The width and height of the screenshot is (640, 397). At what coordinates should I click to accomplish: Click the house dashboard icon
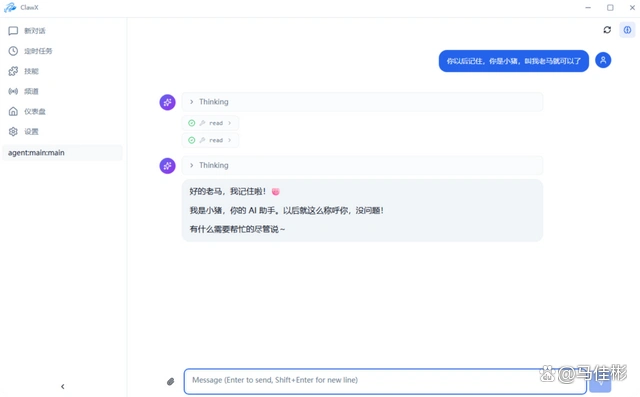(13, 111)
